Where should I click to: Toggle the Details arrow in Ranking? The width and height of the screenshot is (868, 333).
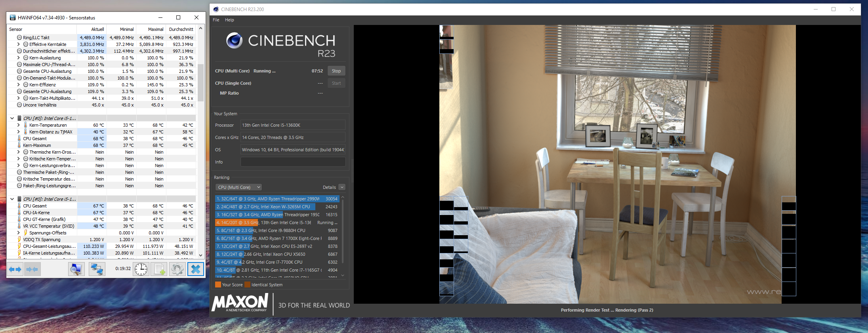click(x=342, y=187)
